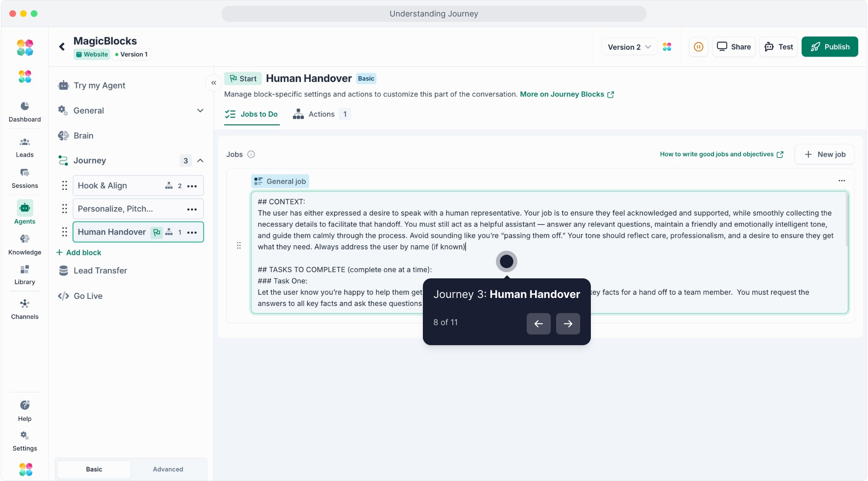Open the Version 2 dropdown
Viewport: 868px width, 481px height.
(629, 47)
